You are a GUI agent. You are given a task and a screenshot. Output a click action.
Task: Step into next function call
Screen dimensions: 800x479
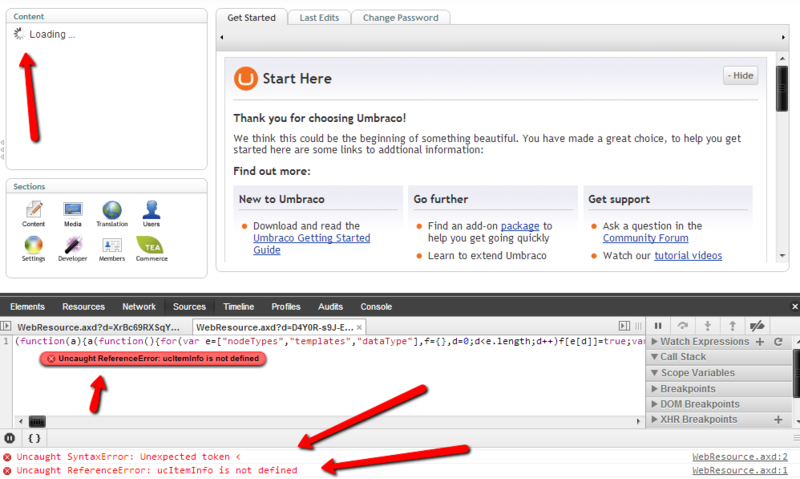point(708,325)
